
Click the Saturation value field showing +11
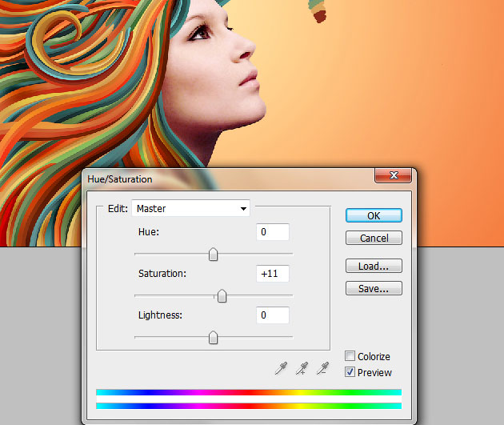click(273, 274)
